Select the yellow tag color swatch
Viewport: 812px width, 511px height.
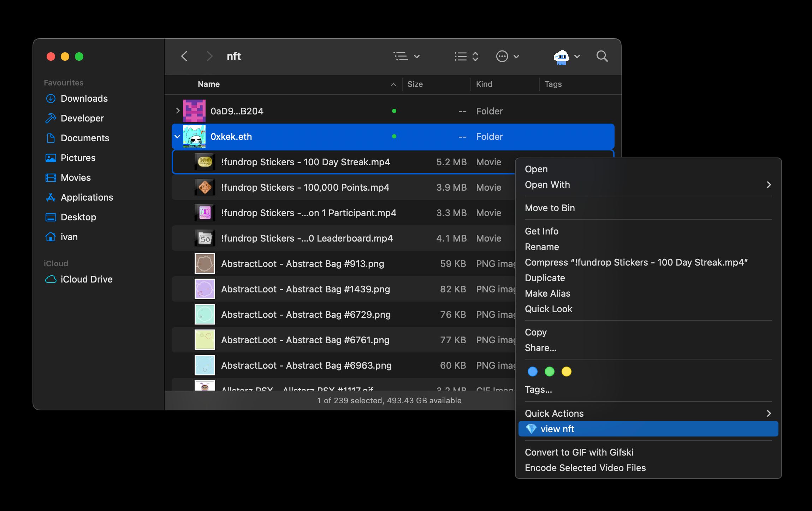point(565,372)
